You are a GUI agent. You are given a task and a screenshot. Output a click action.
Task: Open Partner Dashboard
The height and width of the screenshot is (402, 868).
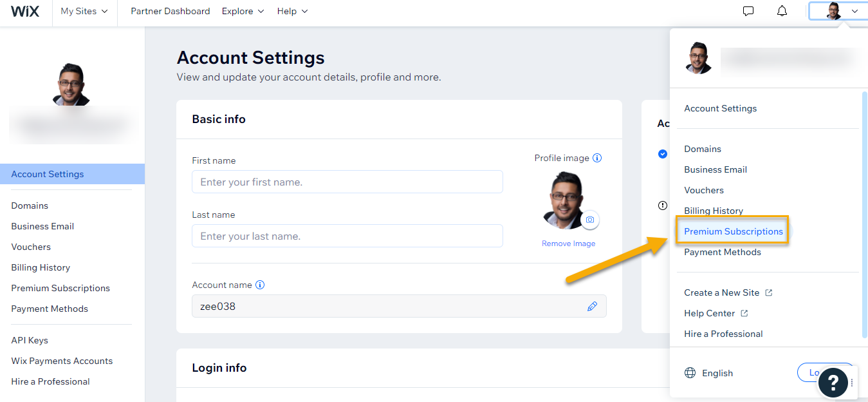pyautogui.click(x=170, y=11)
